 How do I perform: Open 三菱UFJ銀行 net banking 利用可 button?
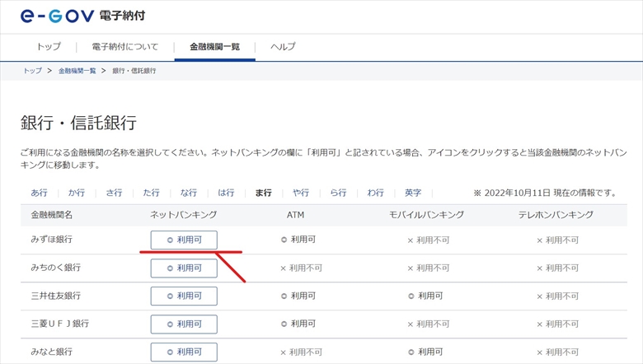point(184,324)
